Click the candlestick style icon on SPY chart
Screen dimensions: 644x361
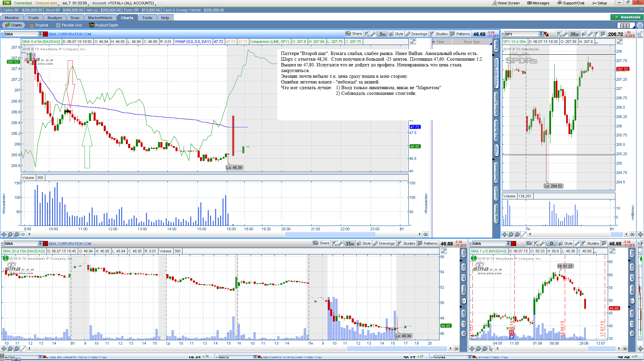(584, 34)
